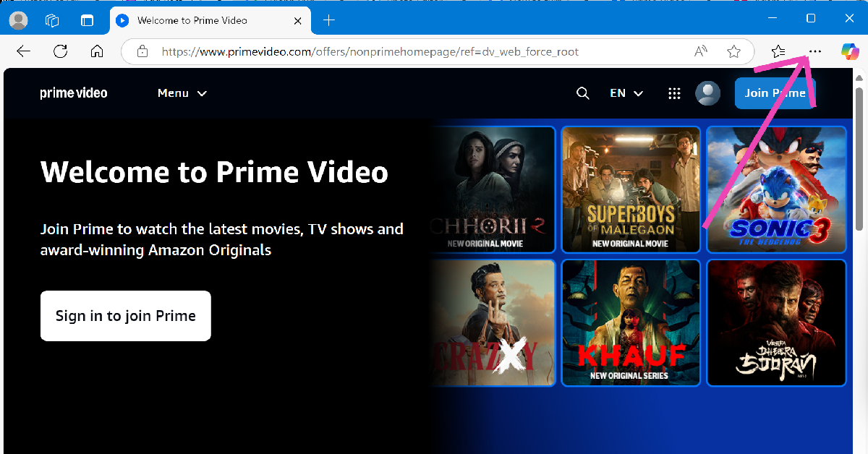This screenshot has height=454, width=868.
Task: Click the Join Prime button
Action: point(775,93)
